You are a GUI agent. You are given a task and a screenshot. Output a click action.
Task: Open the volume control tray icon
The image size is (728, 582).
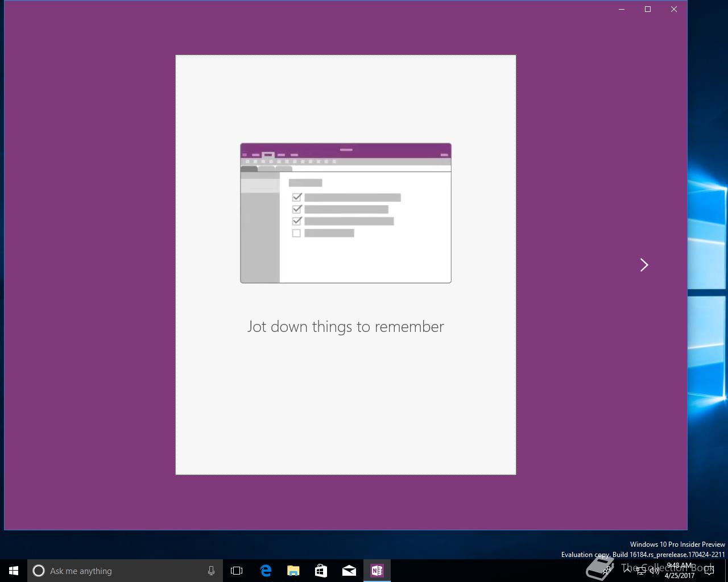(655, 571)
